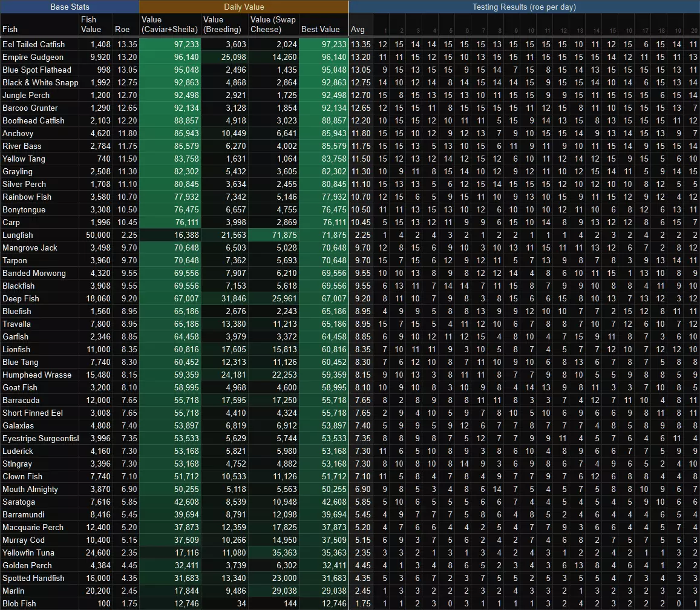700x610 pixels.
Task: Select the 'Golden Perch' name cell
Action: tap(40, 566)
